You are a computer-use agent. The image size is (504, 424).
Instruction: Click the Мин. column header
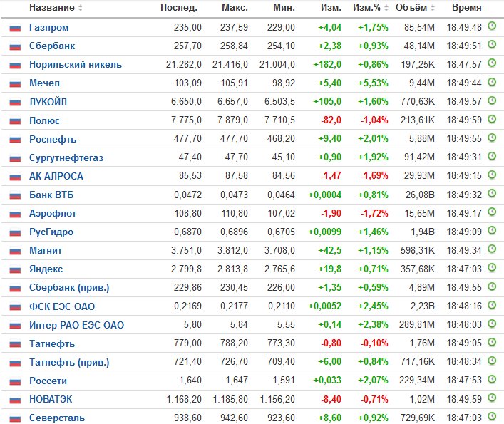(x=284, y=7)
